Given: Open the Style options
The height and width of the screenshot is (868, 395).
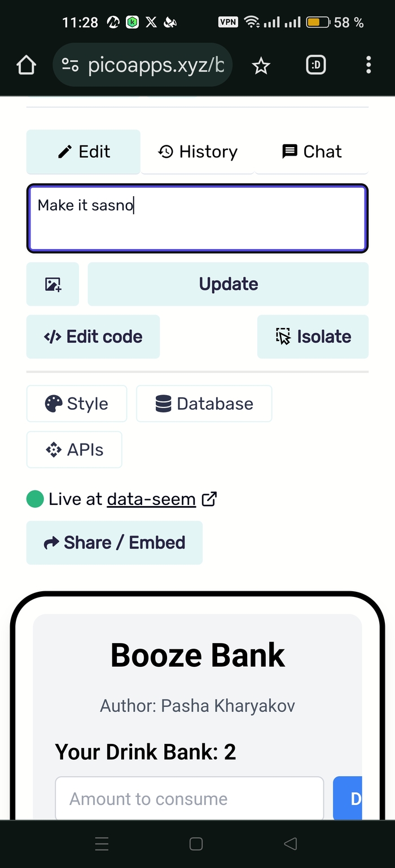Looking at the screenshot, I should click(x=77, y=404).
